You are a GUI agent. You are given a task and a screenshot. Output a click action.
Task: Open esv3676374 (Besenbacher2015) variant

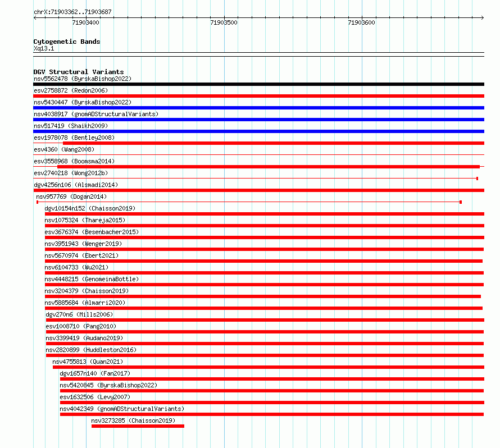pyautogui.click(x=92, y=232)
